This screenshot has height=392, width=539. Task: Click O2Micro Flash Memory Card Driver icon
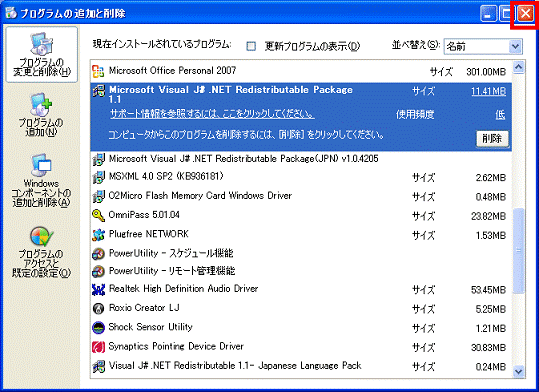(x=99, y=196)
